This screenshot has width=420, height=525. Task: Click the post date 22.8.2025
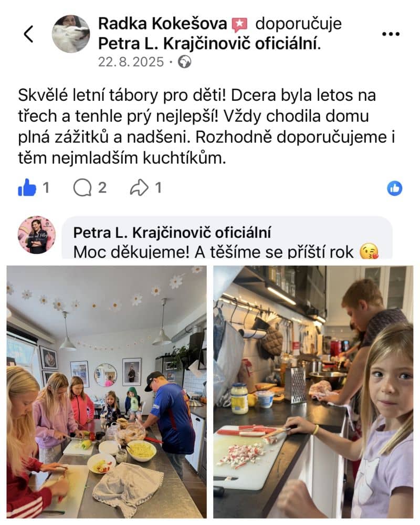coord(131,62)
